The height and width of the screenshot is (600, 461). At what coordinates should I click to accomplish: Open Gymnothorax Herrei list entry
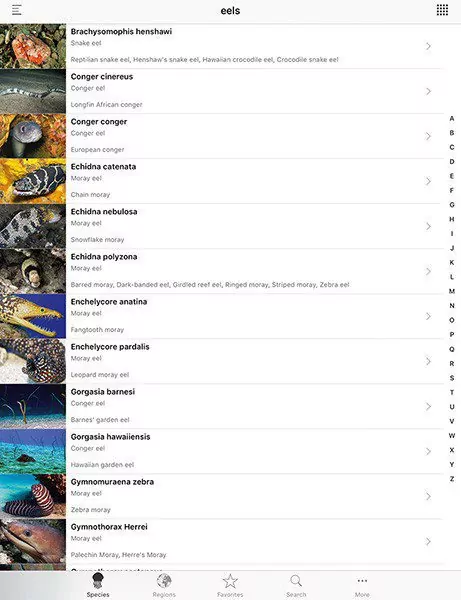tap(222, 541)
